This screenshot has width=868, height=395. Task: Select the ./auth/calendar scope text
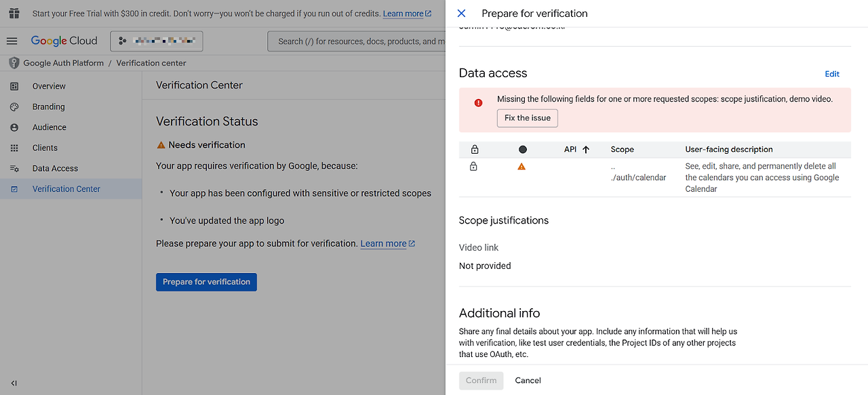click(638, 178)
